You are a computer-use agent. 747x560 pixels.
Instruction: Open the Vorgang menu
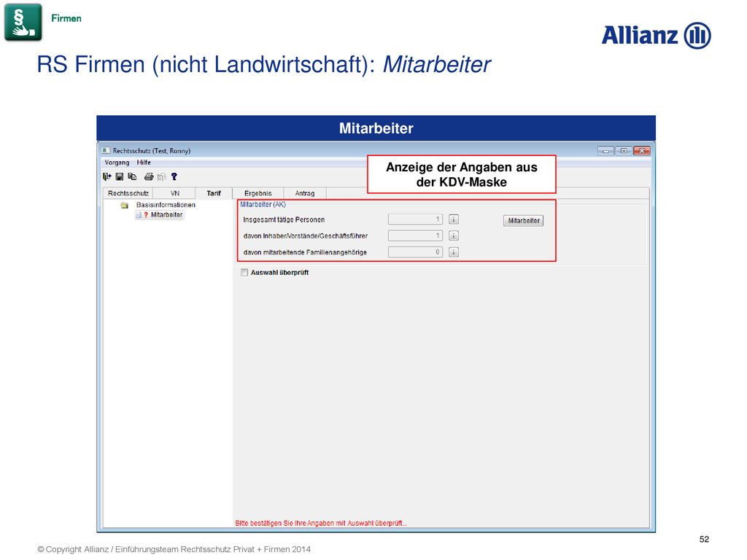click(x=117, y=163)
